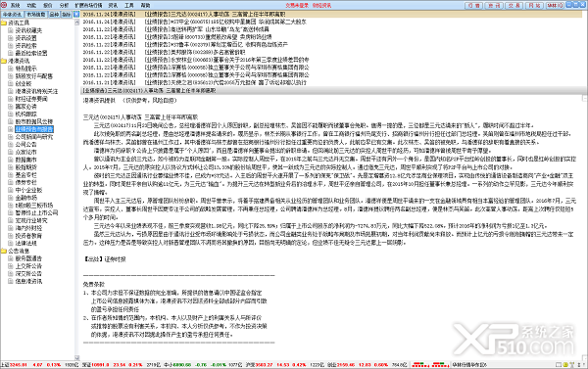Open the 永安林业 news row
Screen dimensions: 588x369
[331, 60]
